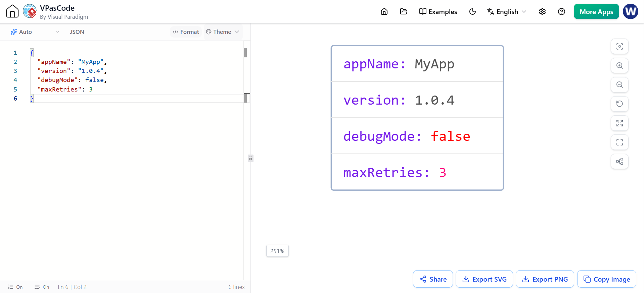The width and height of the screenshot is (644, 293).
Task: Toggle dark mode with the moon icon
Action: pos(472,12)
